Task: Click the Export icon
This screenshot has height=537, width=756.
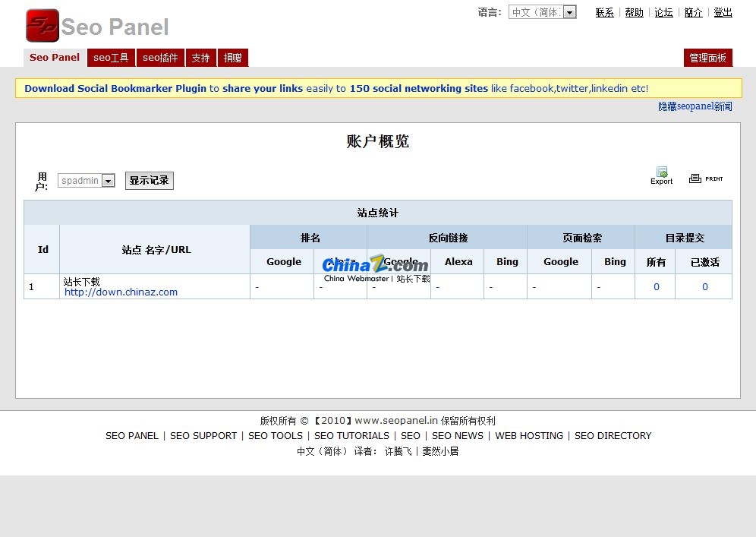Action: tap(661, 175)
